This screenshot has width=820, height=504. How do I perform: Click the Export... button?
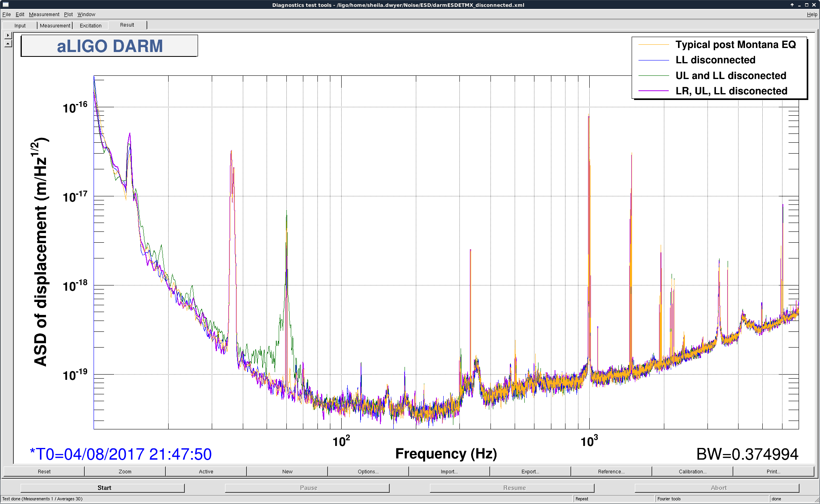[x=530, y=471]
